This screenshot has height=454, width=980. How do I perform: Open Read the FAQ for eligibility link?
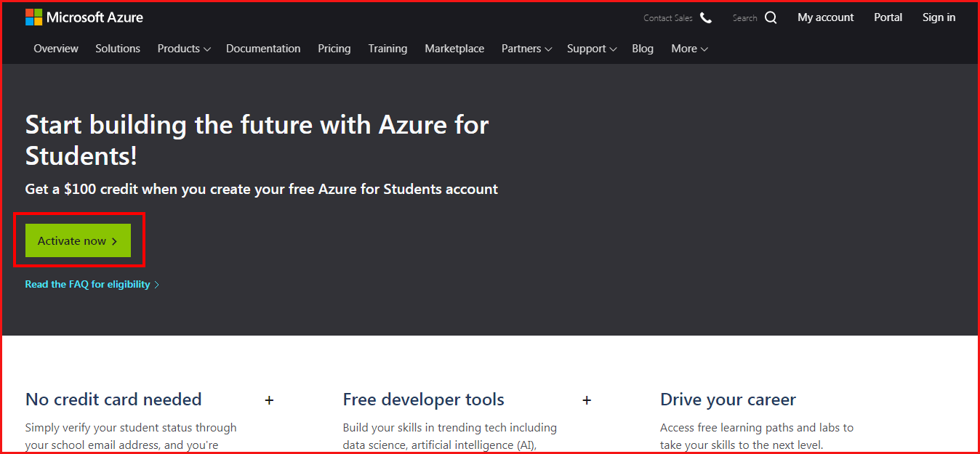(88, 285)
